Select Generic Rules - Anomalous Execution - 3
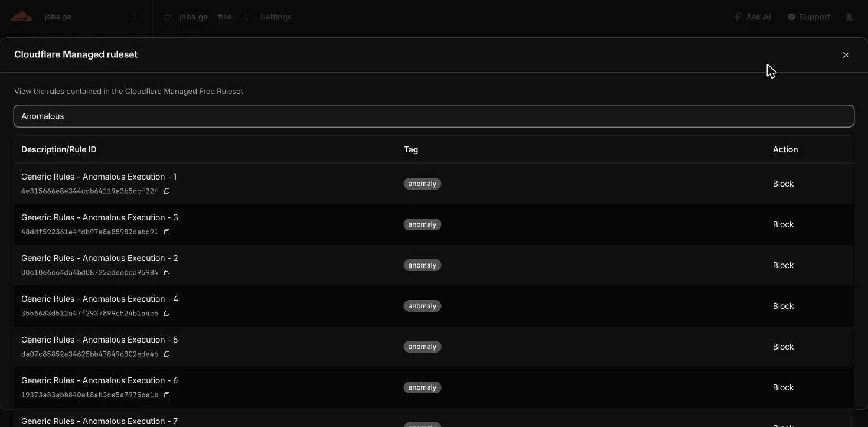This screenshot has height=427, width=868. (x=100, y=217)
